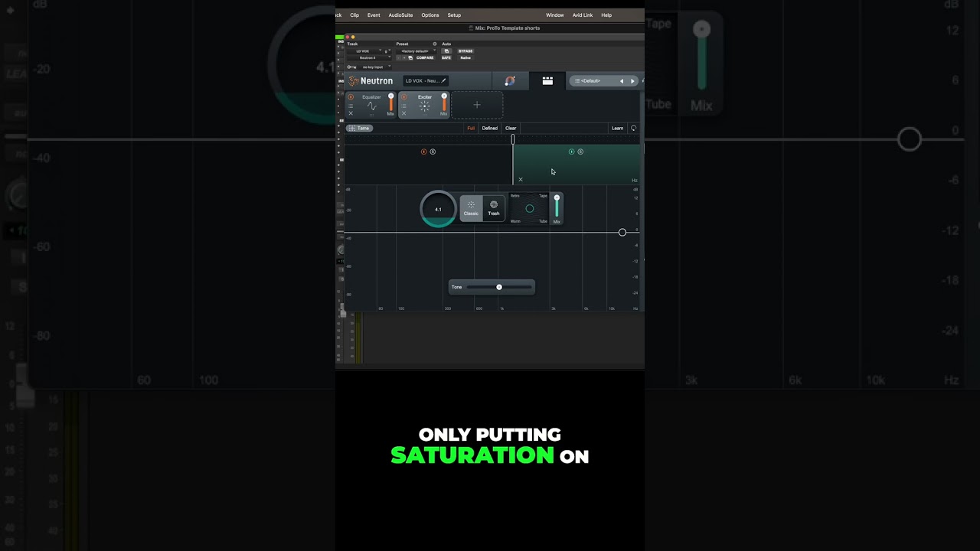Screen dimensions: 980x551
Task: Toggle the Exciter module power button
Action: (403, 97)
